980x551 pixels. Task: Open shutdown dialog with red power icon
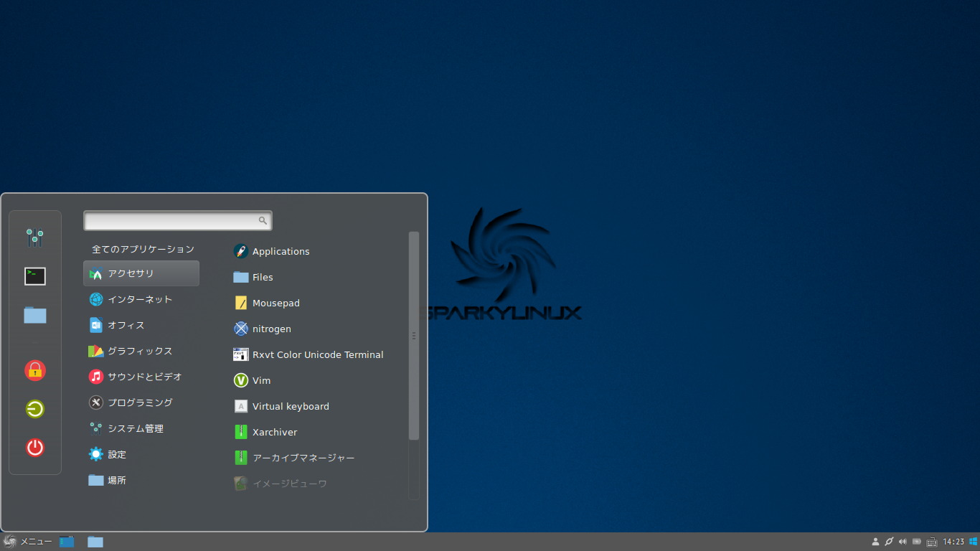(35, 448)
